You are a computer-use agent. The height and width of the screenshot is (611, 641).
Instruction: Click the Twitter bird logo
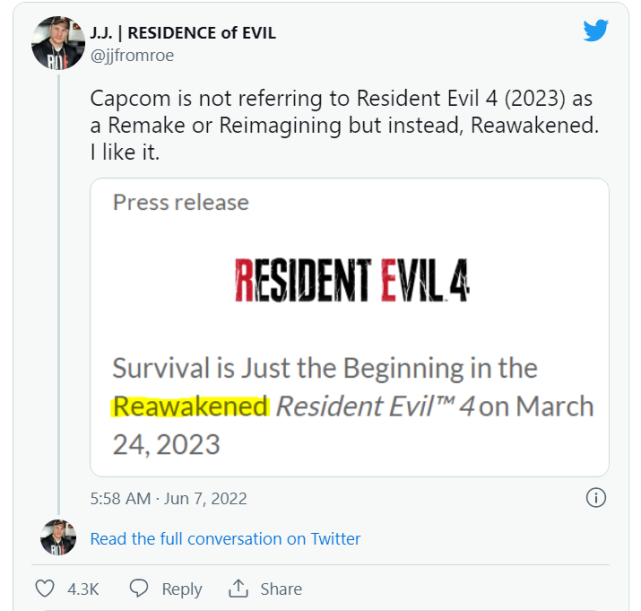point(596,31)
